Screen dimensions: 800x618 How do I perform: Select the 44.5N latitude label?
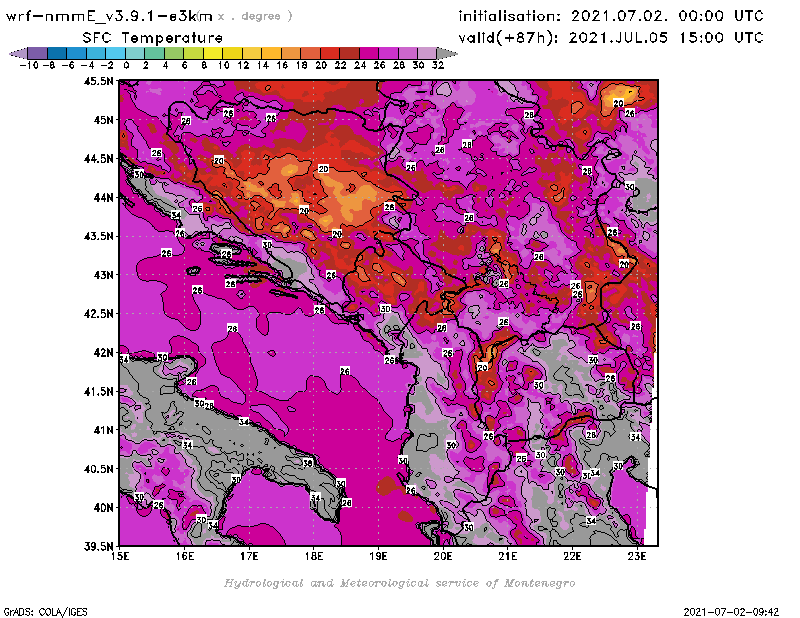98,159
